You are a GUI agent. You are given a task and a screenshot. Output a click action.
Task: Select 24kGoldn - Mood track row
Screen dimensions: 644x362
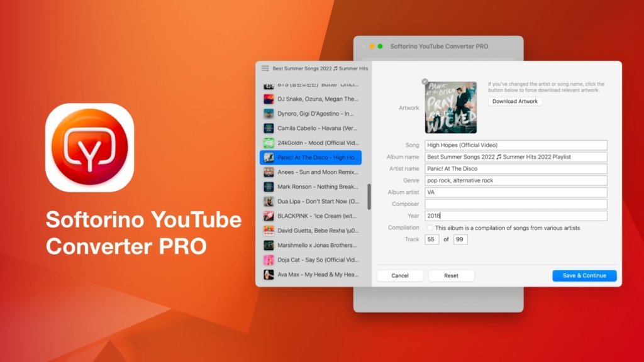(311, 143)
